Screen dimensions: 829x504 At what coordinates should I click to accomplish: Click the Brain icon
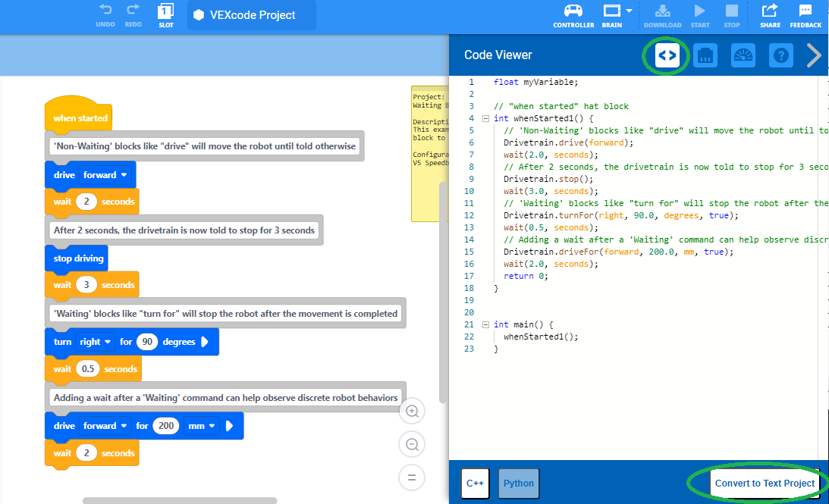click(612, 11)
